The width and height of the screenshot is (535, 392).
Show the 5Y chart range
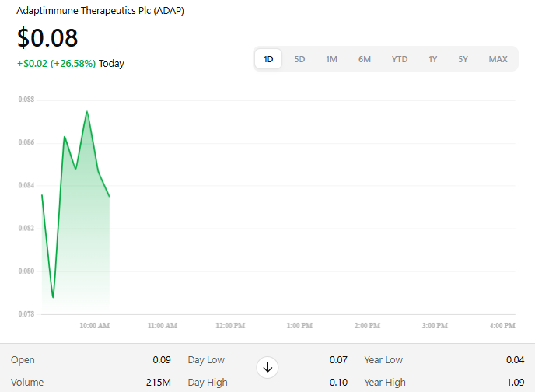coord(463,59)
